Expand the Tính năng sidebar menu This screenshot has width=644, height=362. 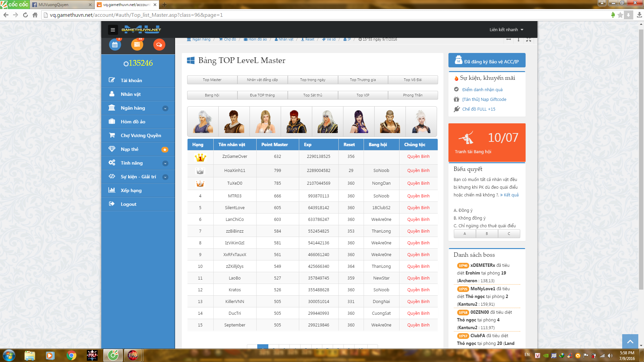click(x=165, y=163)
